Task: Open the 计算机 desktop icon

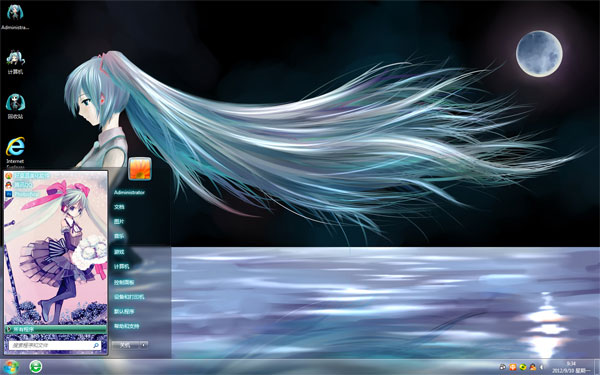Action: pos(15,62)
